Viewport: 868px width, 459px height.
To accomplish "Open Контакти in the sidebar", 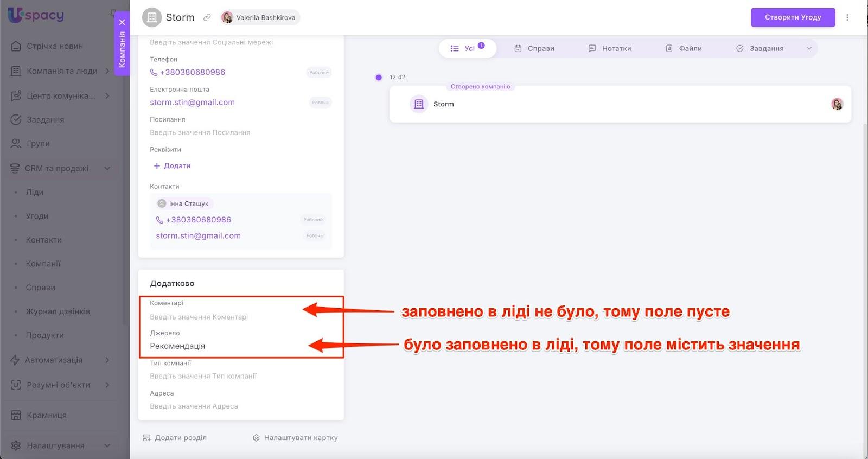I will (x=44, y=240).
